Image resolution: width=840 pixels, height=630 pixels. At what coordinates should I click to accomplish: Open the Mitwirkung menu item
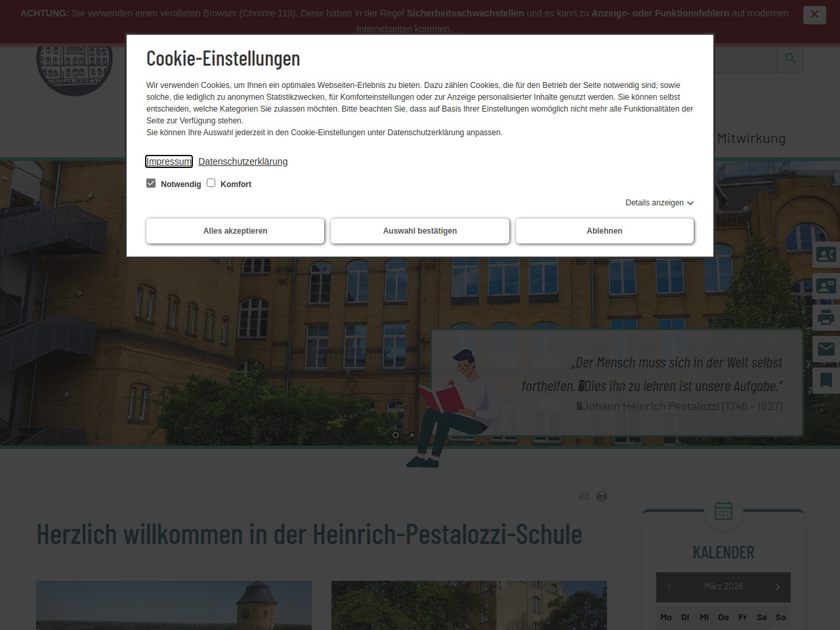(751, 138)
